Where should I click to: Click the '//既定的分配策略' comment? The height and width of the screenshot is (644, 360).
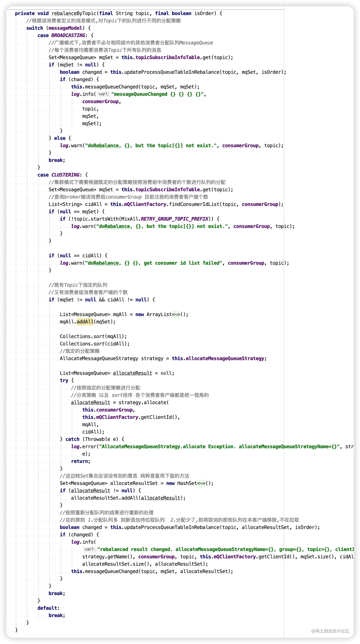tap(80, 351)
